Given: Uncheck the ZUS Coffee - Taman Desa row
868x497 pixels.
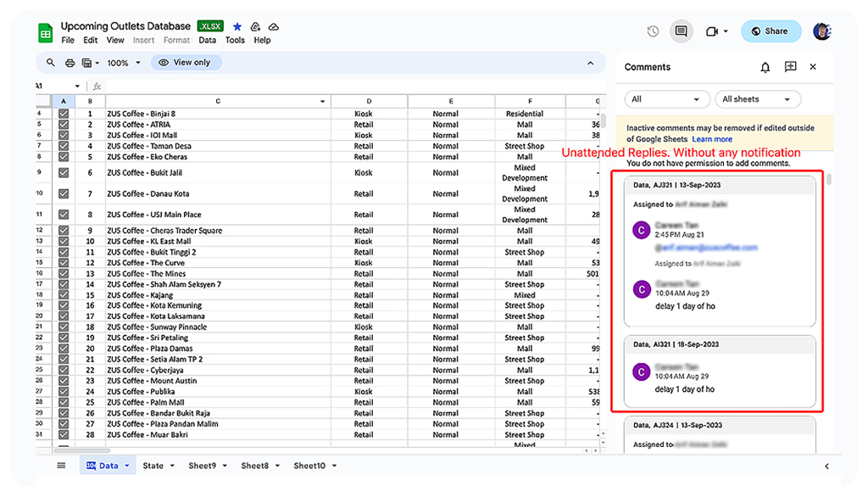Looking at the screenshot, I should [64, 146].
